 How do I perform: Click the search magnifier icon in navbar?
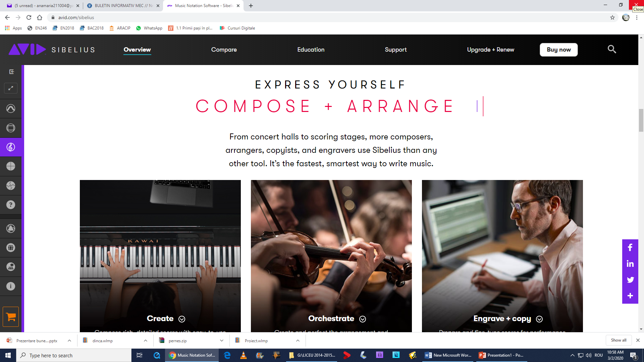(x=612, y=49)
